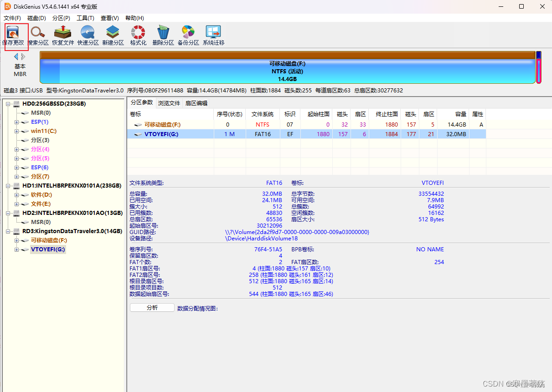This screenshot has width=552, height=392.
Task: Open the 工具(T) menu
Action: [x=85, y=18]
